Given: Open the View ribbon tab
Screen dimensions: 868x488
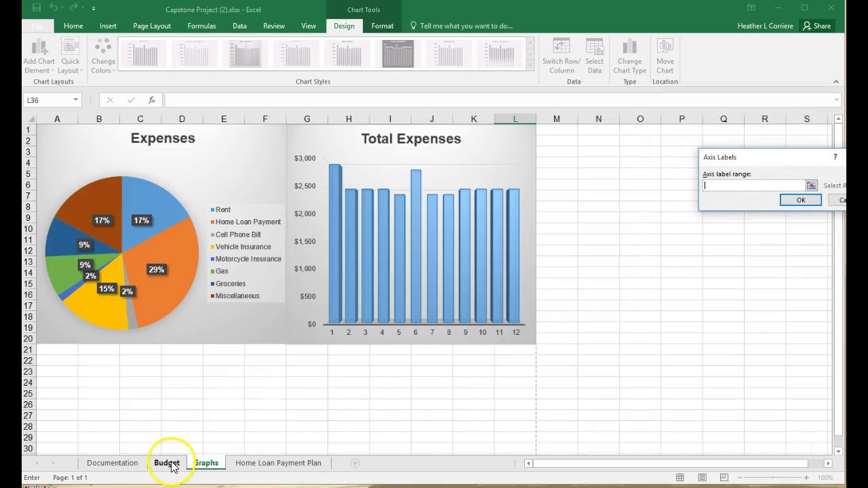Looking at the screenshot, I should (x=309, y=26).
